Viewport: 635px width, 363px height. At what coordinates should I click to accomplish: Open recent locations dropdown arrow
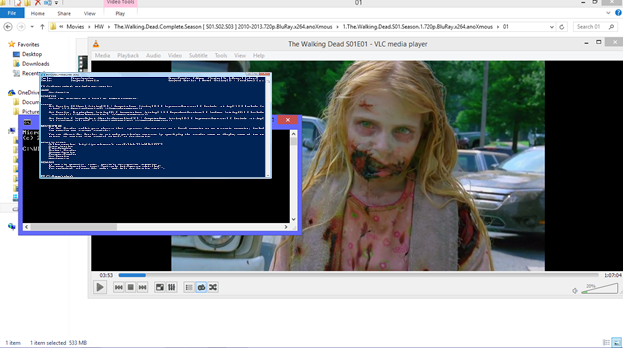point(32,27)
